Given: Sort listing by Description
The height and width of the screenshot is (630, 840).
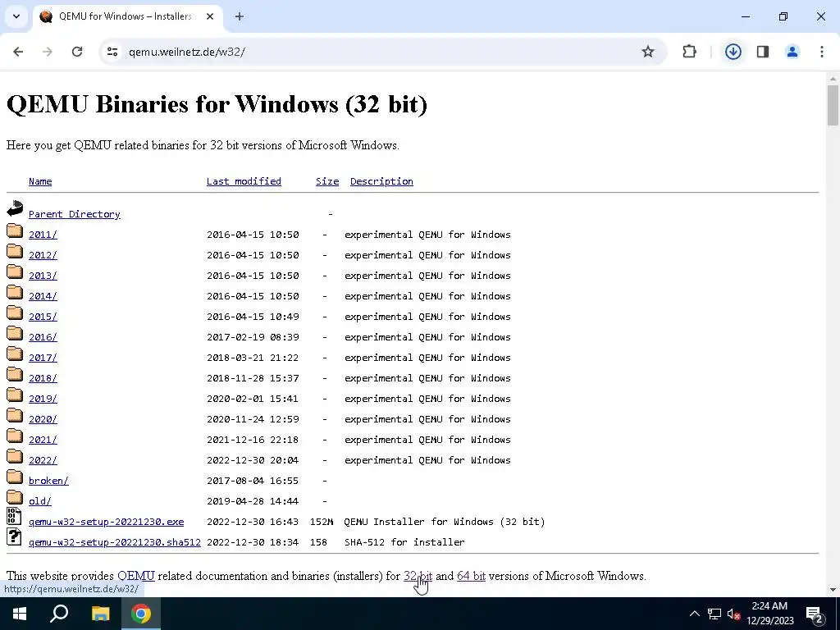Looking at the screenshot, I should pos(381,181).
